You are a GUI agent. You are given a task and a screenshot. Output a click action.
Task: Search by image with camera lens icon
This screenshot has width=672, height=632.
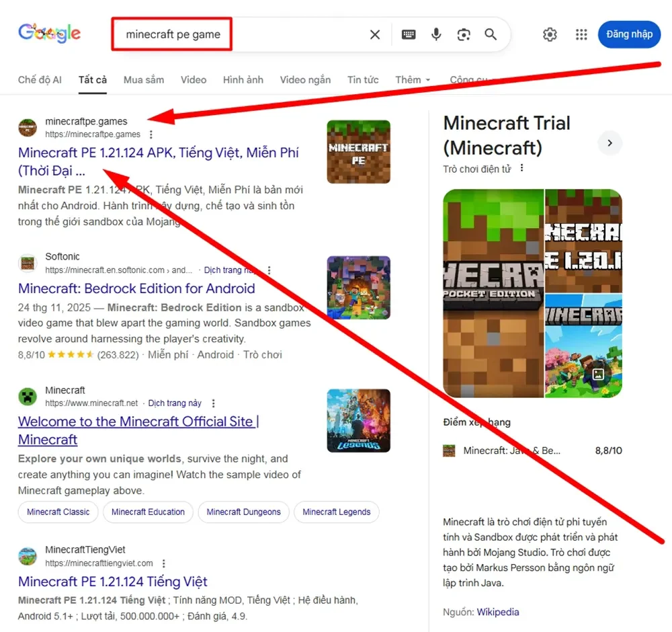tap(463, 34)
